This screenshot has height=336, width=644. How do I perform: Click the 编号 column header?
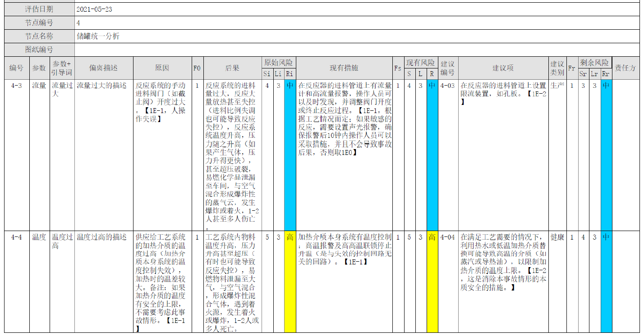pyautogui.click(x=17, y=68)
